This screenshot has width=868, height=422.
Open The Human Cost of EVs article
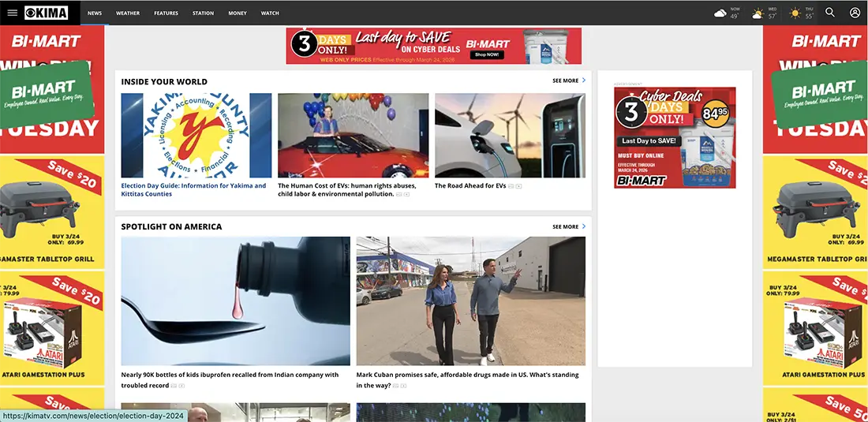click(x=347, y=190)
